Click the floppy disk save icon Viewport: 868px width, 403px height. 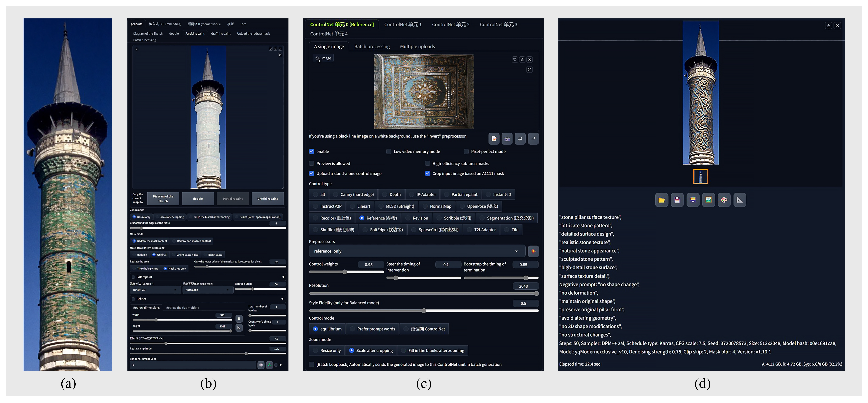(x=677, y=200)
